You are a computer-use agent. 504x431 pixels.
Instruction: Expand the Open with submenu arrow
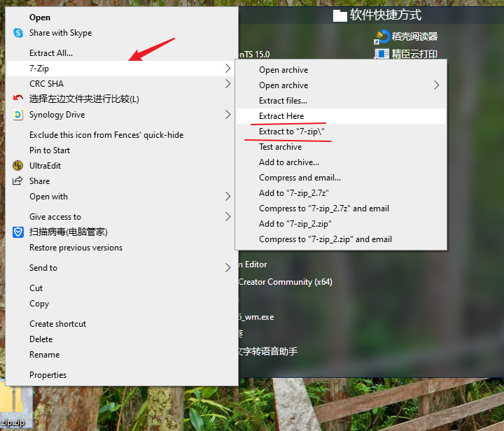(228, 197)
